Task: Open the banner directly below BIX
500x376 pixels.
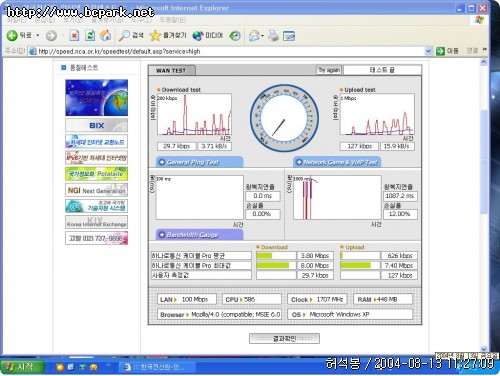Action: [x=97, y=141]
